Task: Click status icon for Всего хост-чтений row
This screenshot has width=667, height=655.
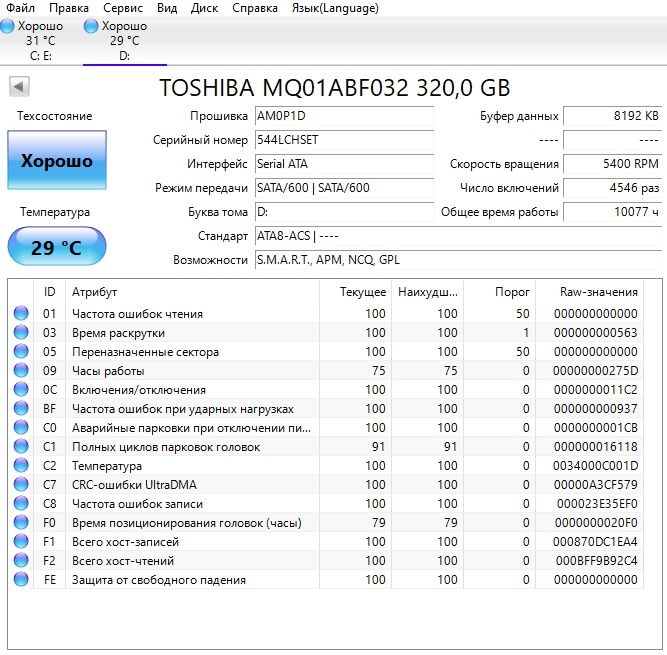Action: (21, 560)
